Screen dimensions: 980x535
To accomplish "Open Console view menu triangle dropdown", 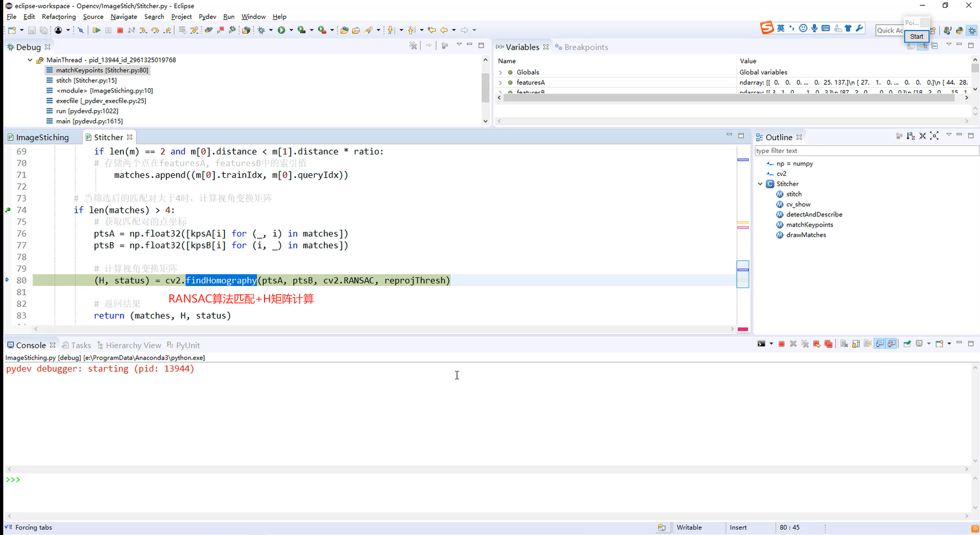I will 949,344.
